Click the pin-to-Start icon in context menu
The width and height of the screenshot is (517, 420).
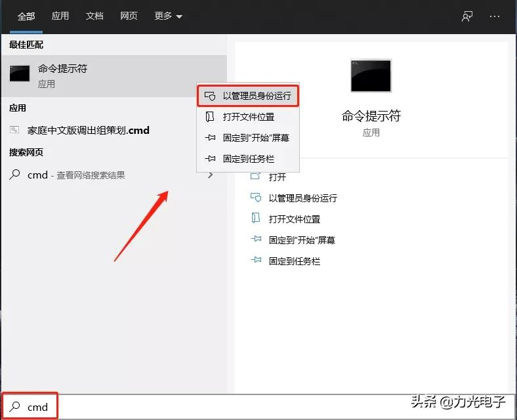point(210,137)
